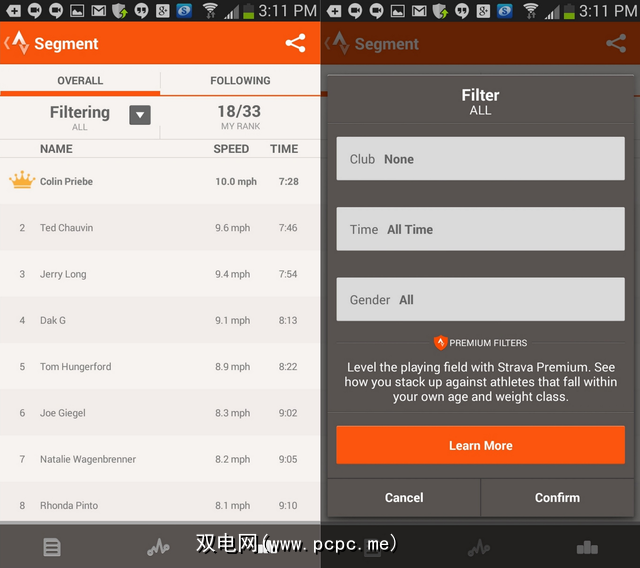640x568 pixels.
Task: Tap the NAME column header
Action: [x=56, y=149]
